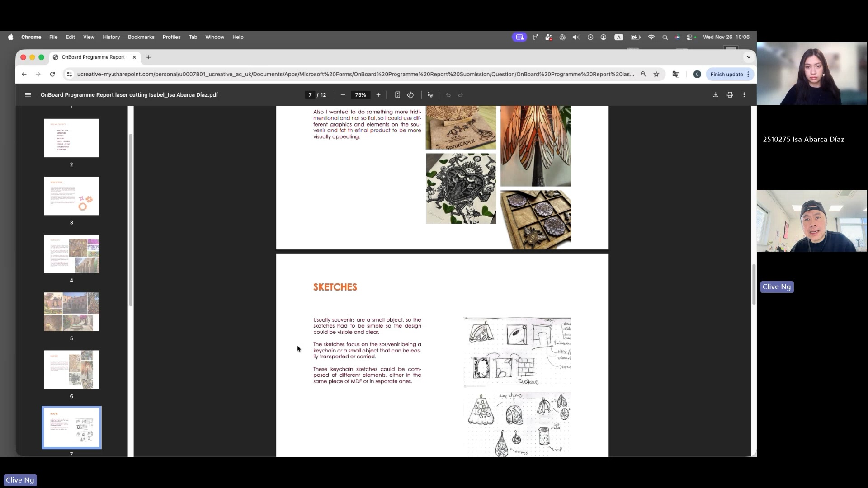
Task: Select the PDF draw annotation tool
Action: coord(430,95)
